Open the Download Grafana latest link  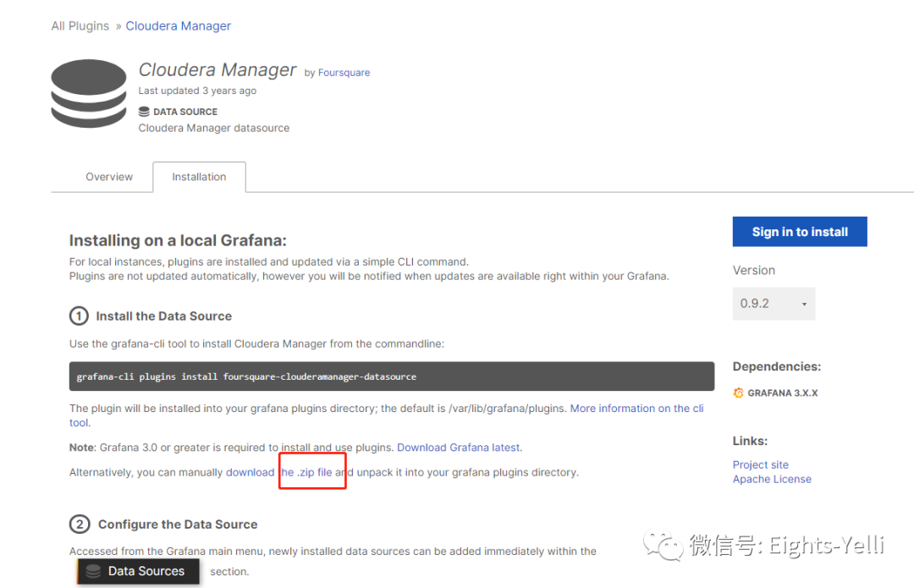458,448
